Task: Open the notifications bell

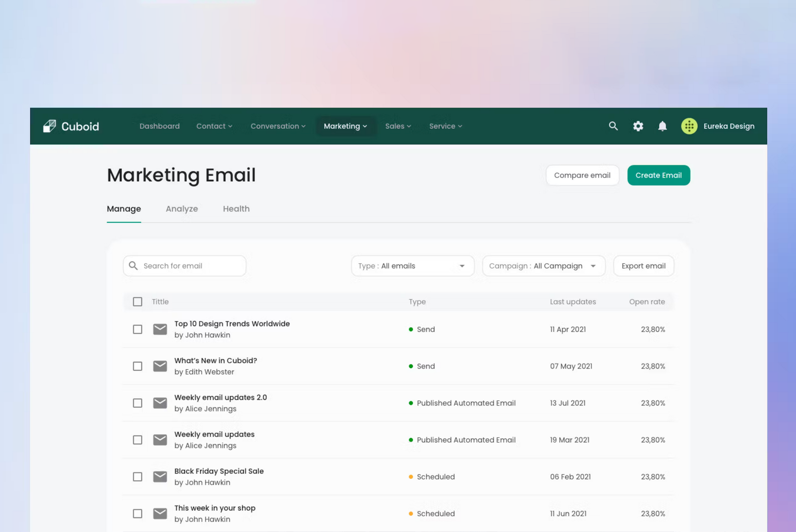Action: coord(662,126)
